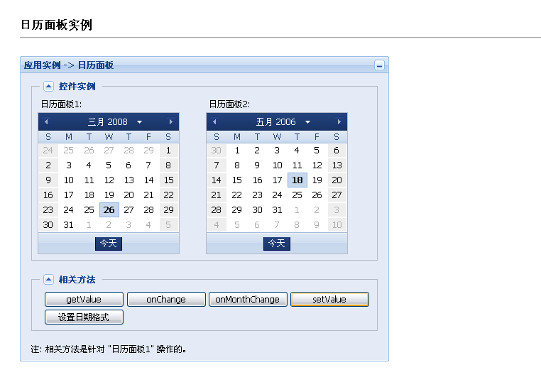The image size is (541, 392).
Task: Click the 设置日期格式 button
Action: click(x=84, y=317)
